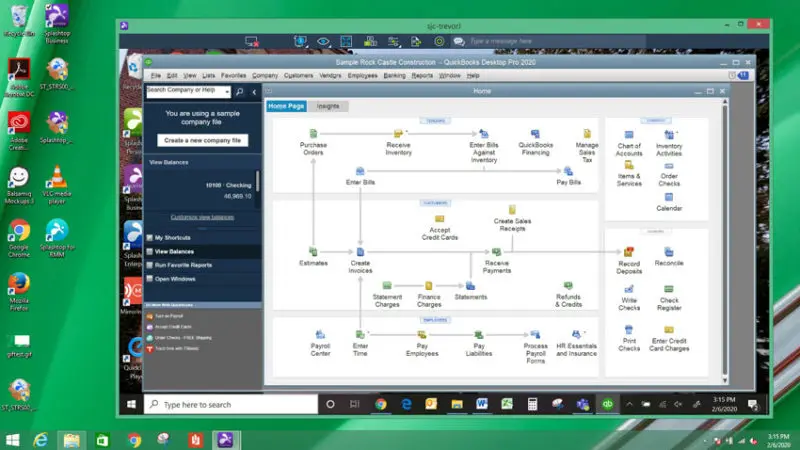Image resolution: width=800 pixels, height=450 pixels.
Task: Click Splashtop 'Type a message here' field
Action: point(556,41)
